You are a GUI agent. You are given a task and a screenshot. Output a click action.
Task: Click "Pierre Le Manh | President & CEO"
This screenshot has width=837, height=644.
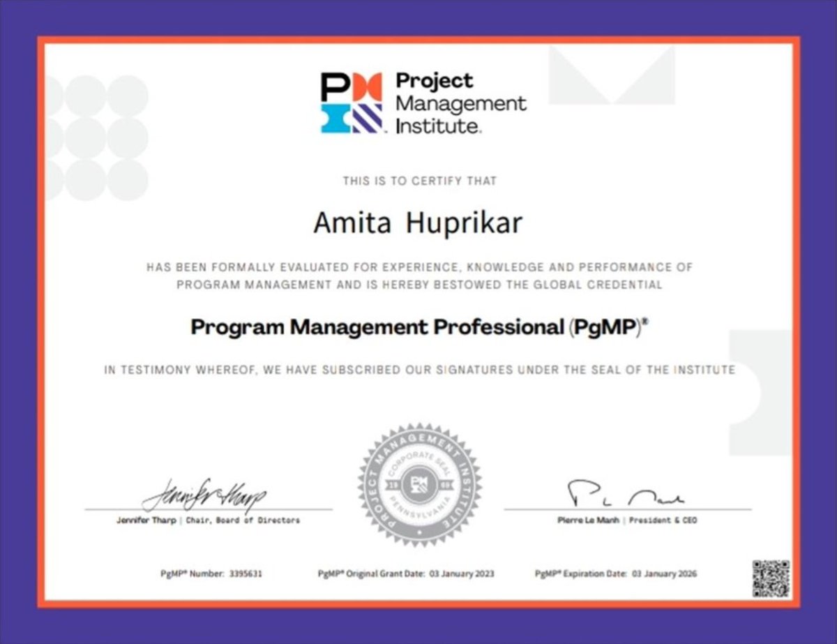click(x=627, y=521)
